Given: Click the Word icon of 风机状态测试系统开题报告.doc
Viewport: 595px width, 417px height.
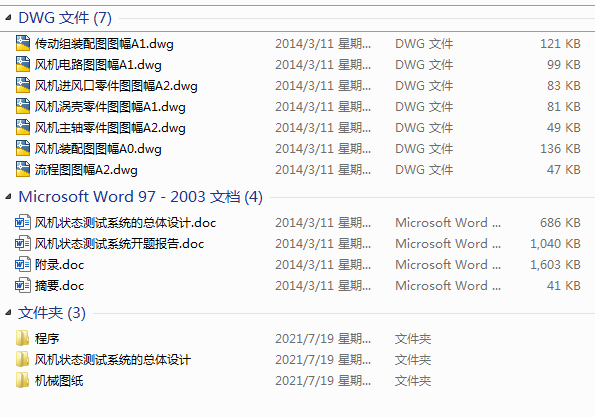Looking at the screenshot, I should (23, 244).
